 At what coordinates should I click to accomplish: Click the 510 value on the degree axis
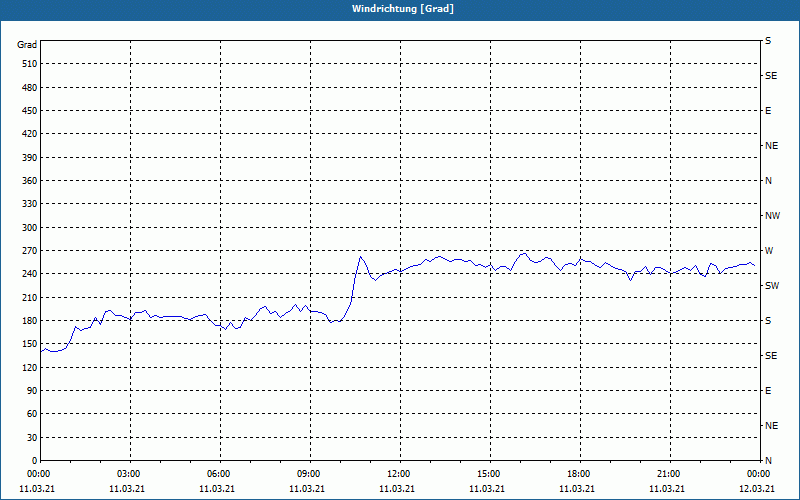pos(30,64)
